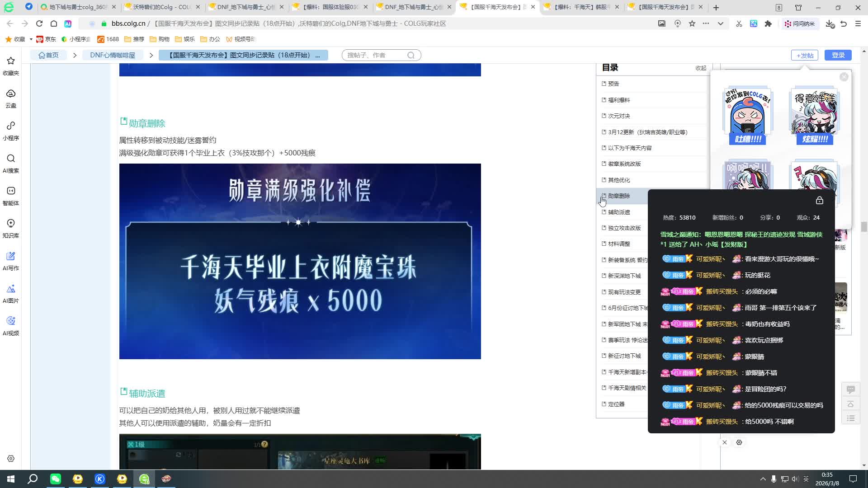The image size is (868, 488).
Task: Jump to 辅助派遣 in the table of contents
Action: pyautogui.click(x=618, y=212)
